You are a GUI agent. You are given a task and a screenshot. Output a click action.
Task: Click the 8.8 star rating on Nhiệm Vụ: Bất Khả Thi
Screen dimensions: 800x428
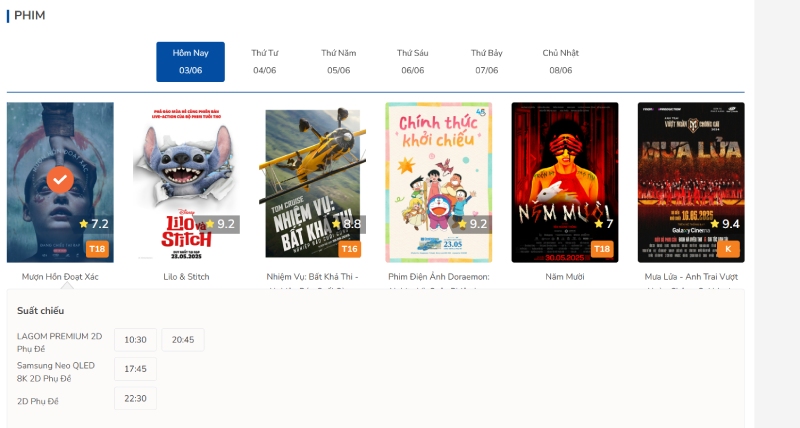tap(347, 224)
